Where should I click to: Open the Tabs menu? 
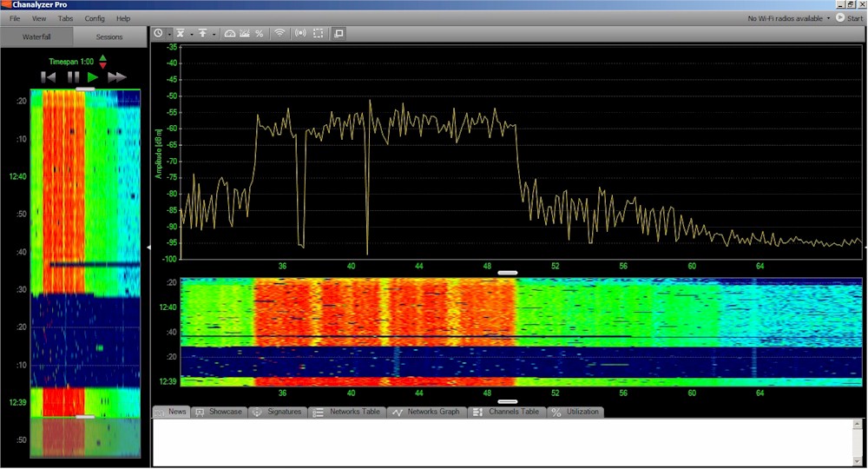(x=65, y=18)
